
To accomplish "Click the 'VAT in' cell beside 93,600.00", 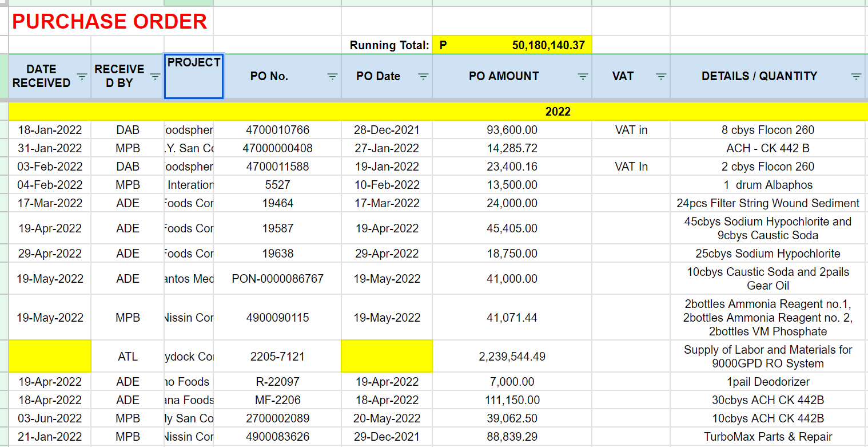I will [631, 130].
